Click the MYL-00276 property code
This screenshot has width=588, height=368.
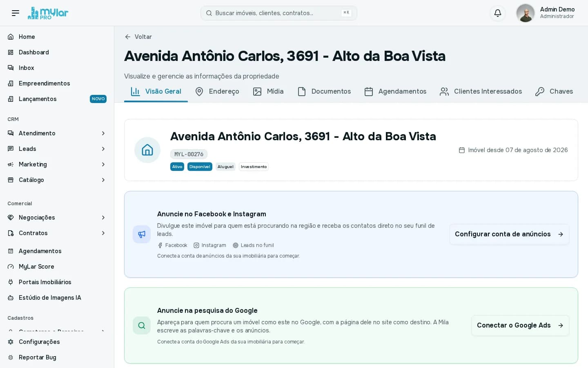[189, 154]
